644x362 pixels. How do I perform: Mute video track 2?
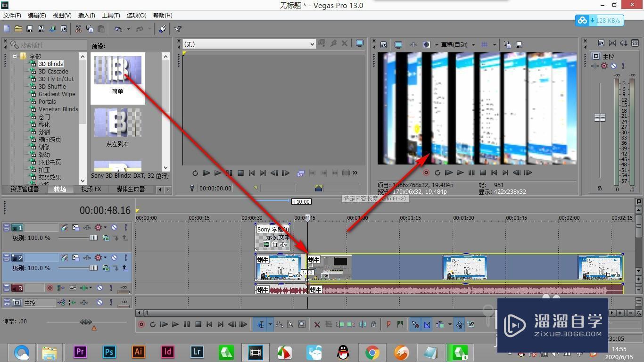coord(114,258)
